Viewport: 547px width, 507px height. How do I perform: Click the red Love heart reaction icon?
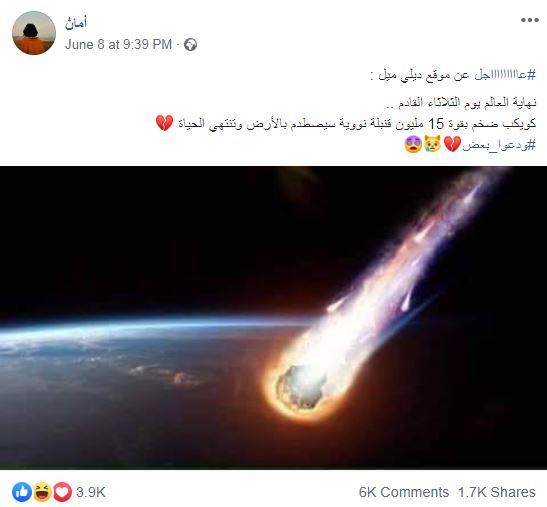click(62, 492)
